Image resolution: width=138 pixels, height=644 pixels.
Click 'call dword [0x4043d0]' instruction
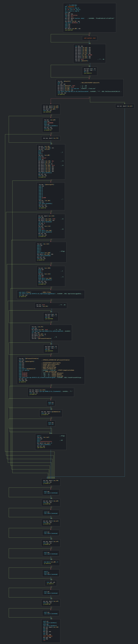[x=51, y=575]
